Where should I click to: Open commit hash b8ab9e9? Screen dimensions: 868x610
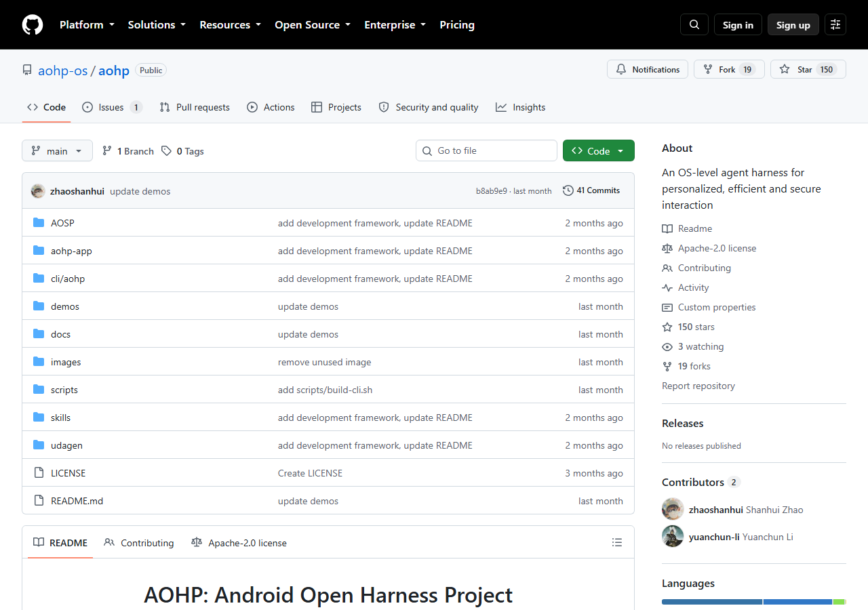(492, 191)
